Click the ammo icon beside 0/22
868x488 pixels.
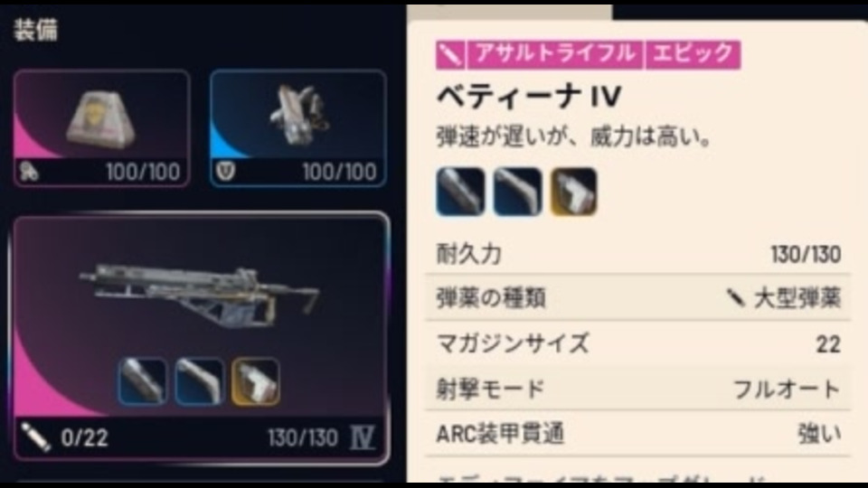coord(35,437)
